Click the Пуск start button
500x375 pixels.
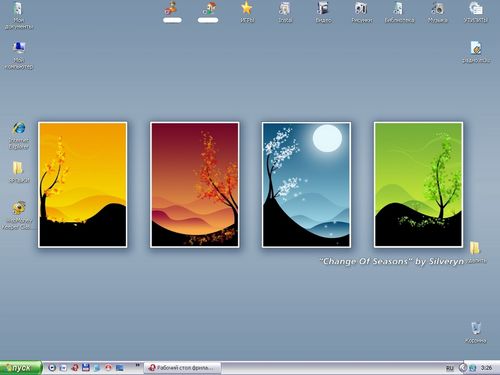(21, 368)
